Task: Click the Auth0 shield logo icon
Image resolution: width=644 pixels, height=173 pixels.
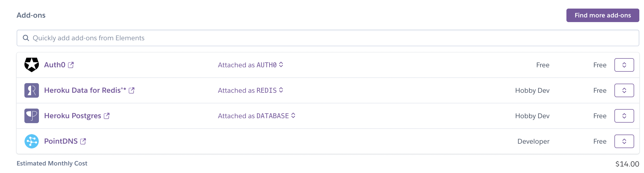Action: (x=31, y=65)
